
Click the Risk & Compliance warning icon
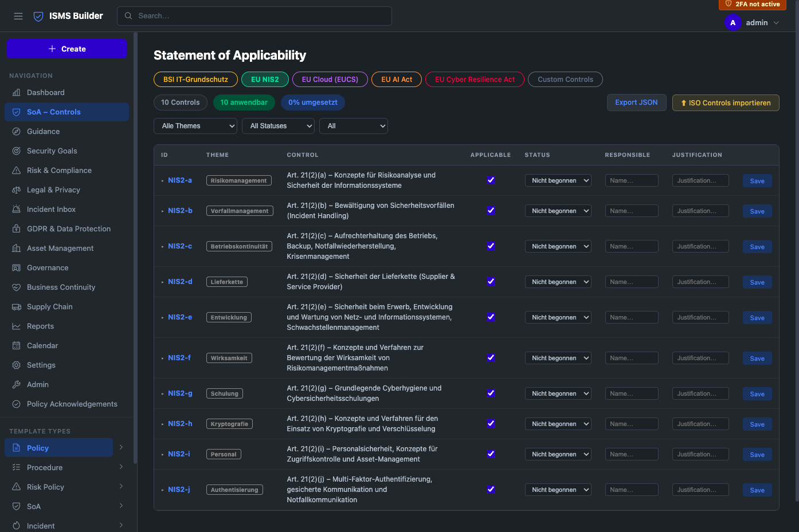click(x=17, y=171)
